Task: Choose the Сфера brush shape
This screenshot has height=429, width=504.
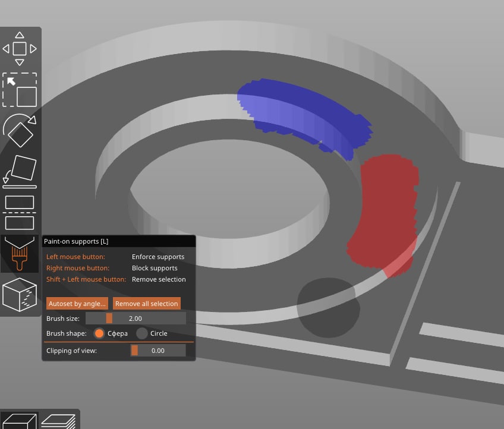Action: [x=99, y=333]
